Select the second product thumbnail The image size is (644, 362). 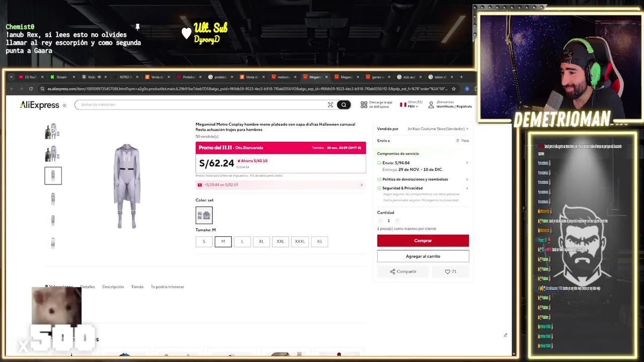(x=53, y=153)
